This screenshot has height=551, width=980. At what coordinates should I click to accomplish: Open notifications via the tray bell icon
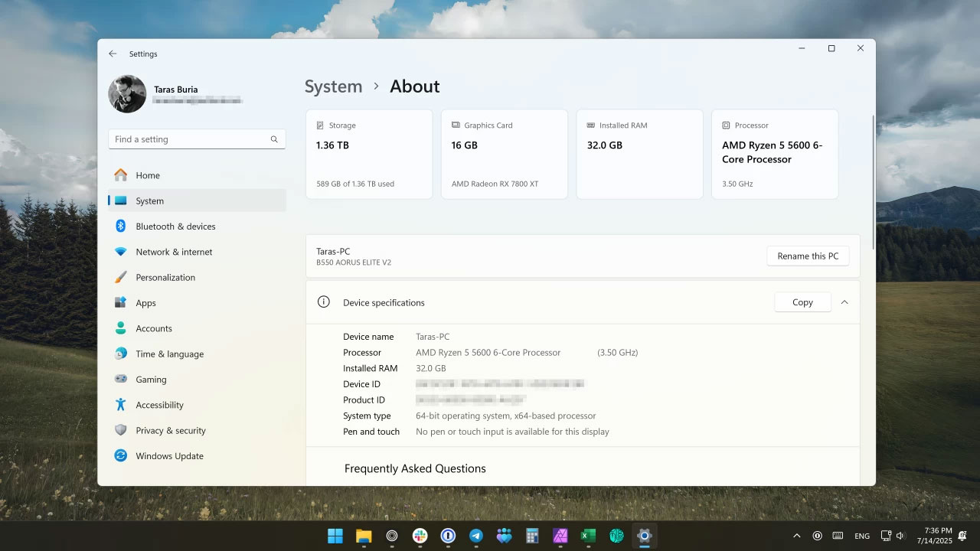pos(962,536)
